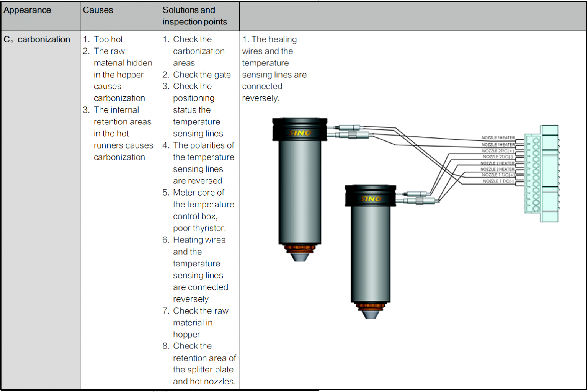Click the orange heater band on upper nozzle
The height and width of the screenshot is (392, 588).
tap(300, 247)
